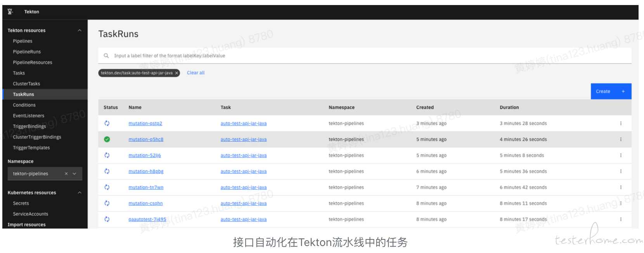
Task: Open the mutation-52lj6 TaskRun link
Action: [145, 155]
